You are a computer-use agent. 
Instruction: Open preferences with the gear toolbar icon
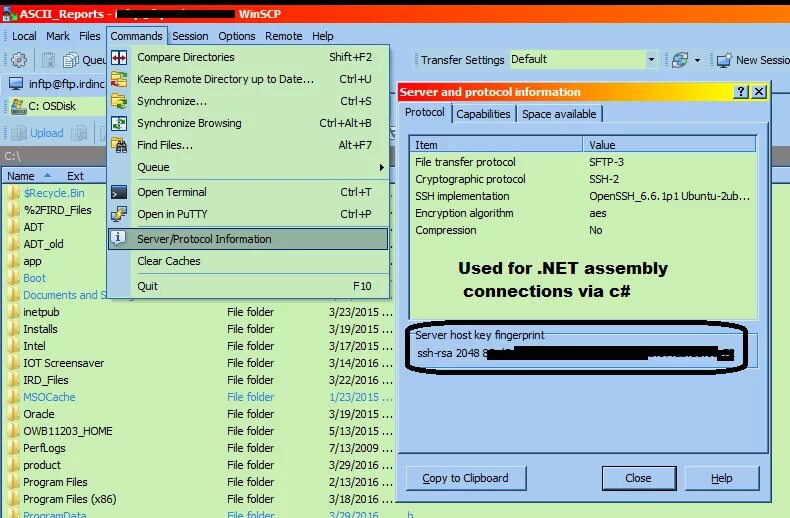coord(19,60)
